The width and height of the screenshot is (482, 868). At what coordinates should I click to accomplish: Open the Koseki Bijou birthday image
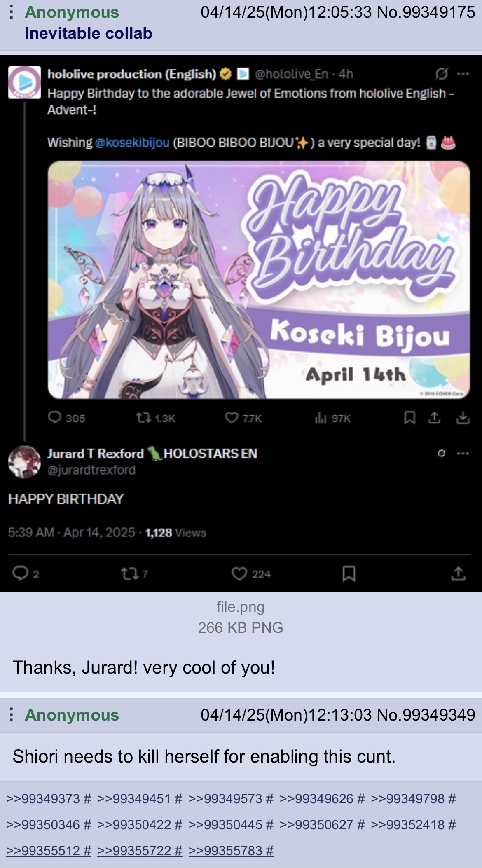pos(259,280)
